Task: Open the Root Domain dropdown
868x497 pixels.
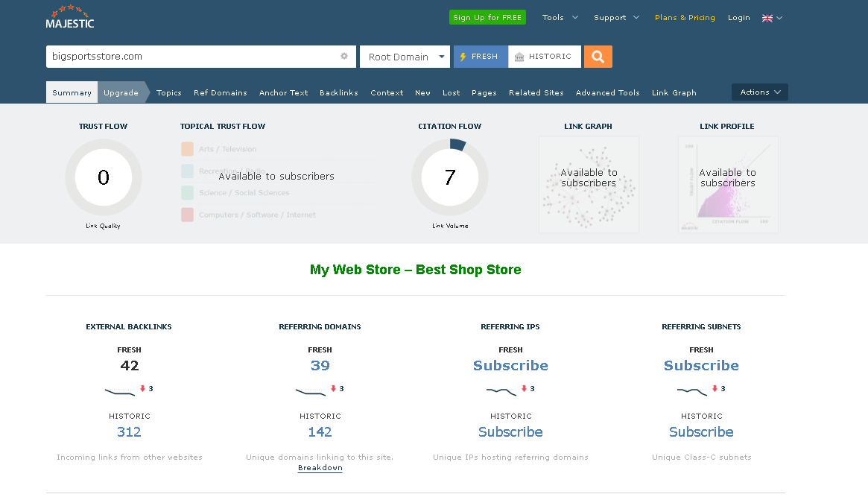Action: [x=405, y=57]
